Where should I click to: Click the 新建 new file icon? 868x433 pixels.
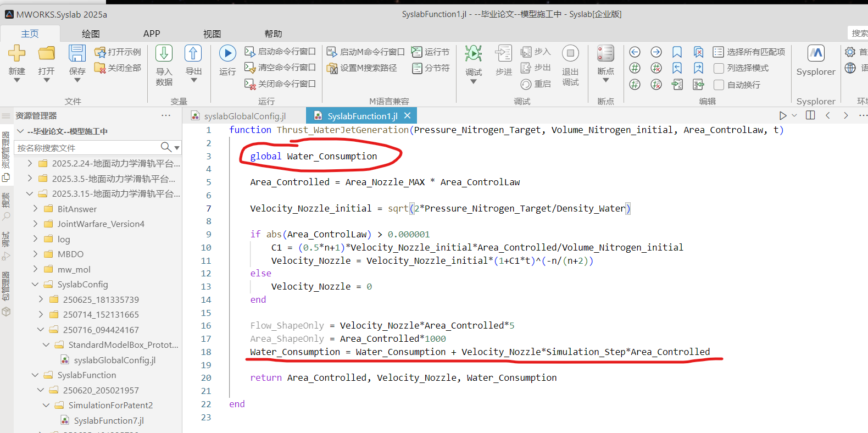coord(16,53)
